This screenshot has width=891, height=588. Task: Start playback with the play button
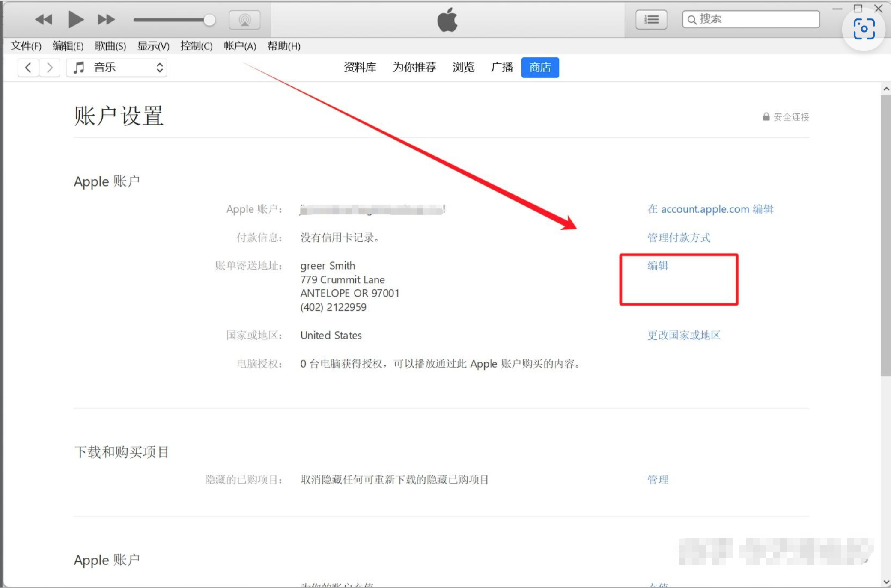pyautogui.click(x=75, y=20)
